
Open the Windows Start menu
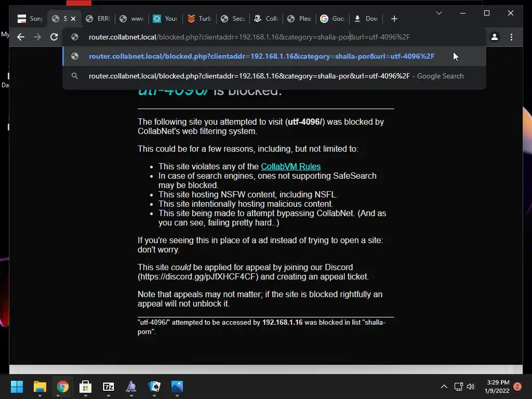coord(17,387)
